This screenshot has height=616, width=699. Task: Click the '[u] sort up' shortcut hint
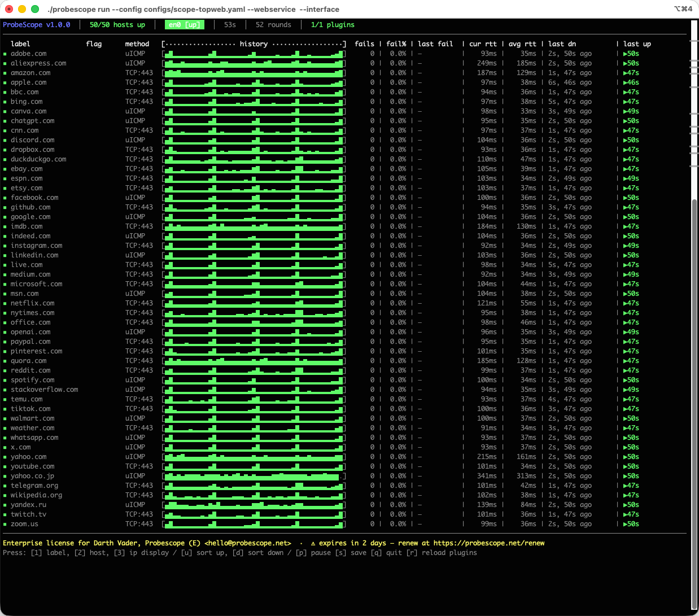pyautogui.click(x=203, y=553)
